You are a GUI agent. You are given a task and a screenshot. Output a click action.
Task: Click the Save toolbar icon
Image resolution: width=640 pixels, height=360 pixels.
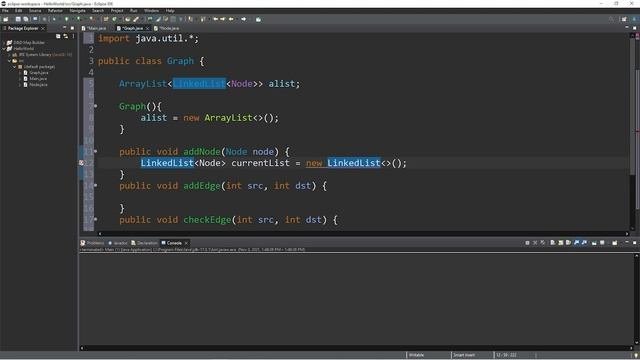[18, 19]
